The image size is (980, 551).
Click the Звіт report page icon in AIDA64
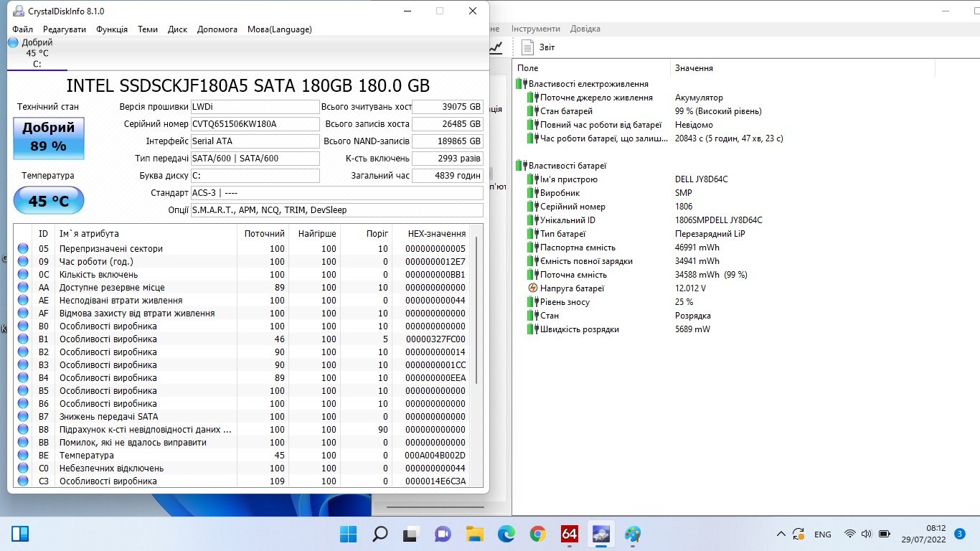point(528,47)
